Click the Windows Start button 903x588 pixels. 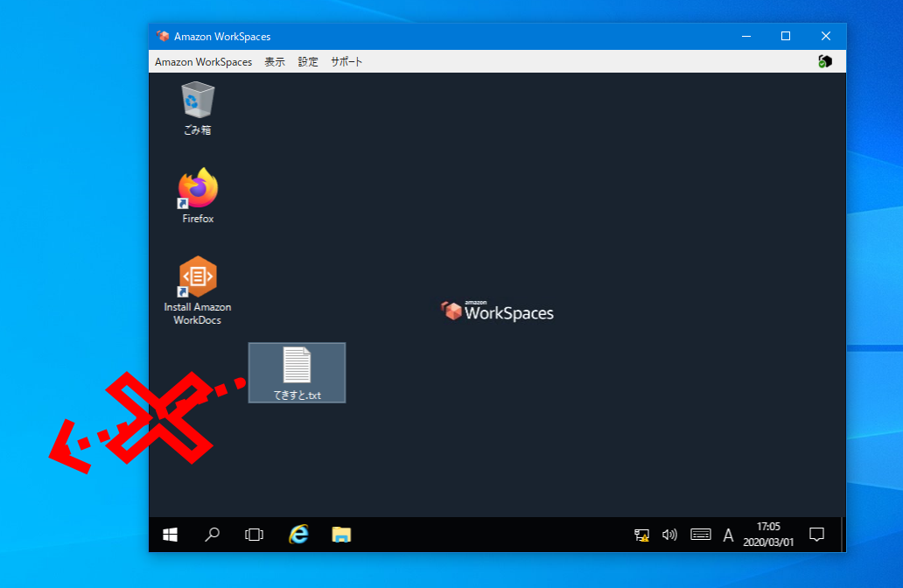coord(170,534)
